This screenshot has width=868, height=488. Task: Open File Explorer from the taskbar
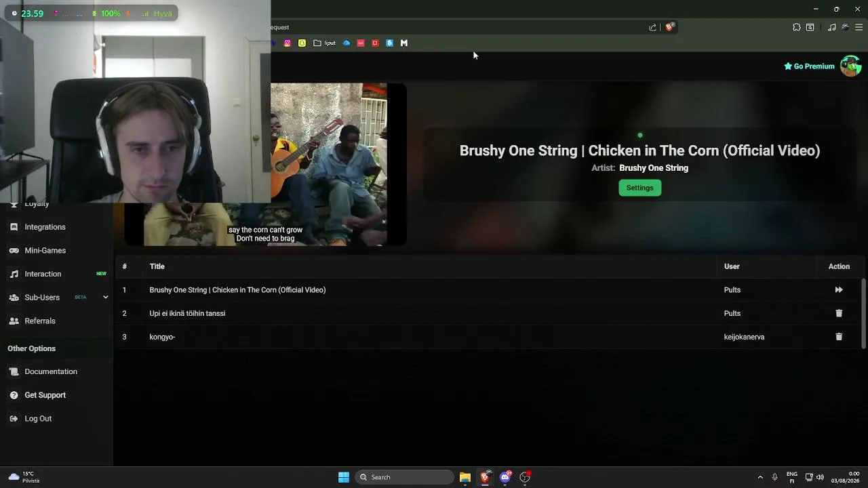click(x=465, y=477)
